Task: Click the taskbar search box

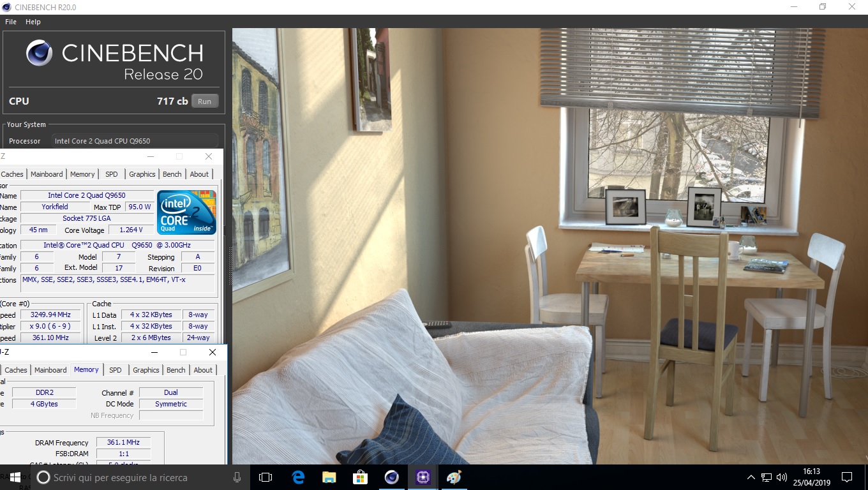Action: tap(140, 477)
